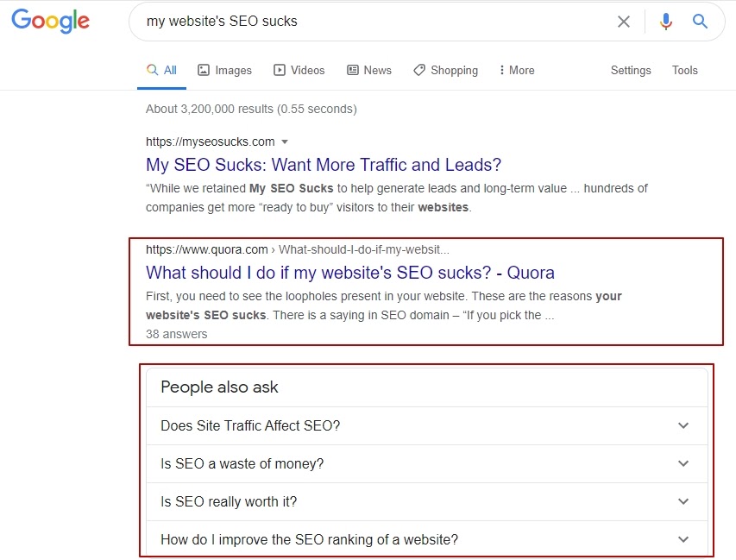Viewport: 736px width, 560px height.
Task: Select the Videos play icon
Action: point(280,70)
